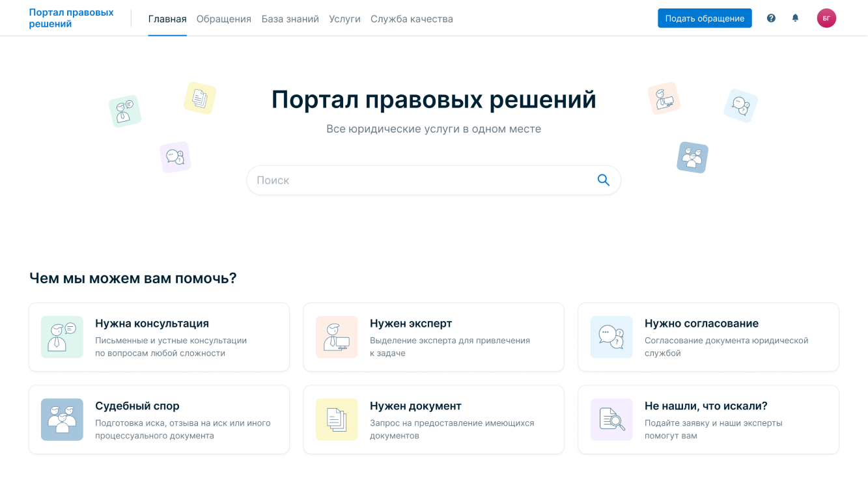
Task: Click the search magnifier icon
Action: point(603,180)
